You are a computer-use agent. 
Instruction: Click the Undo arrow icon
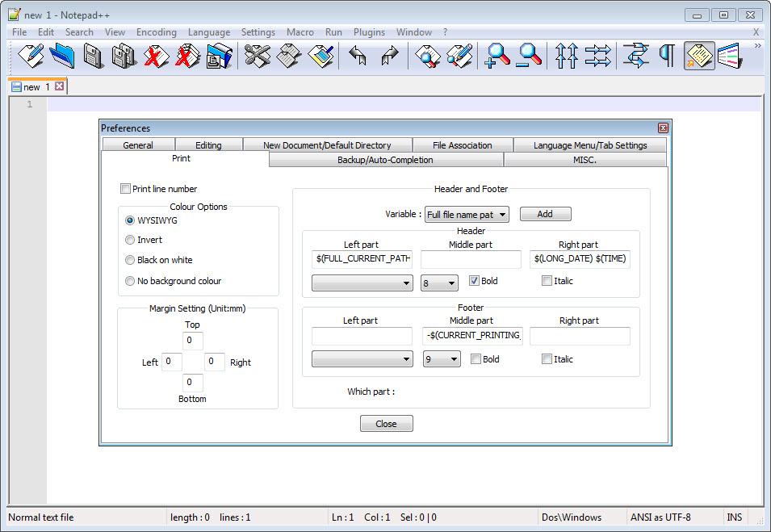click(x=358, y=56)
